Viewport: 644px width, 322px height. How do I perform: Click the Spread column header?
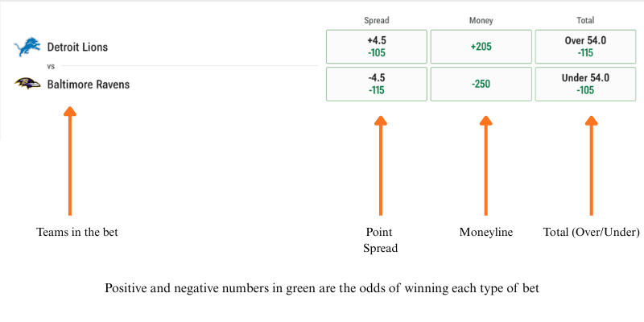pos(377,20)
